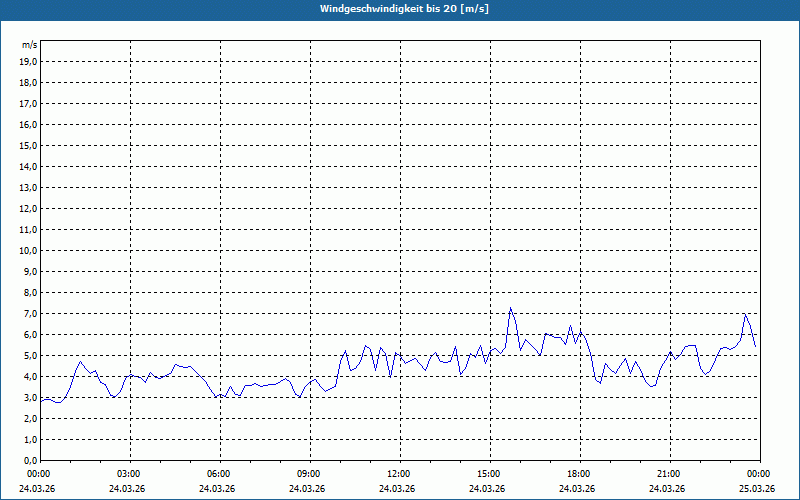Viewport: 800px width, 500px height.
Task: Click the m/s unit label above the y-axis
Action: 29,45
